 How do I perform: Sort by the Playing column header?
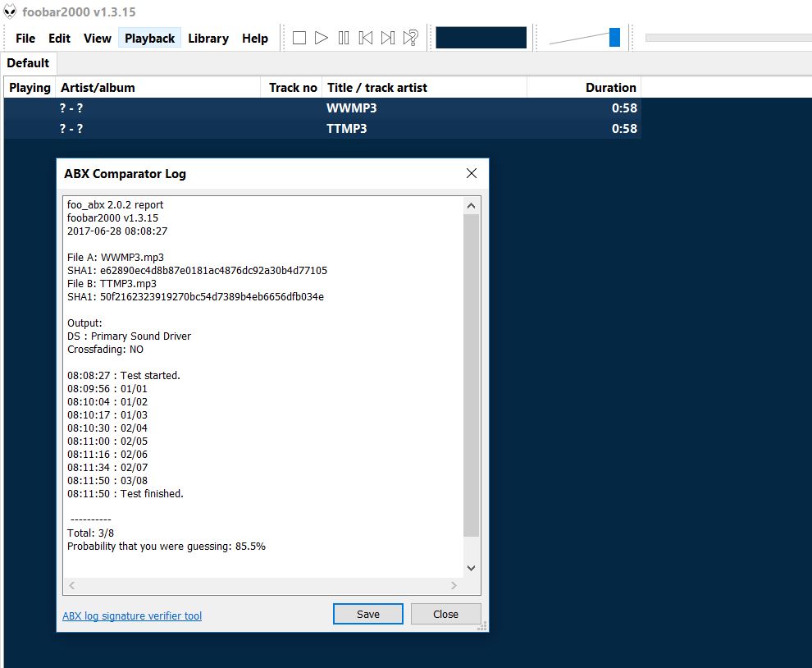(30, 88)
